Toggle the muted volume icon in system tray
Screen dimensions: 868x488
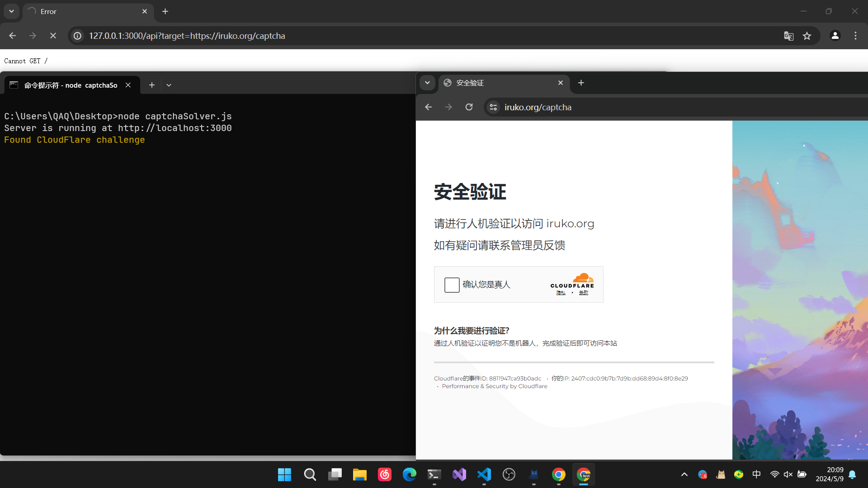pyautogui.click(x=788, y=474)
